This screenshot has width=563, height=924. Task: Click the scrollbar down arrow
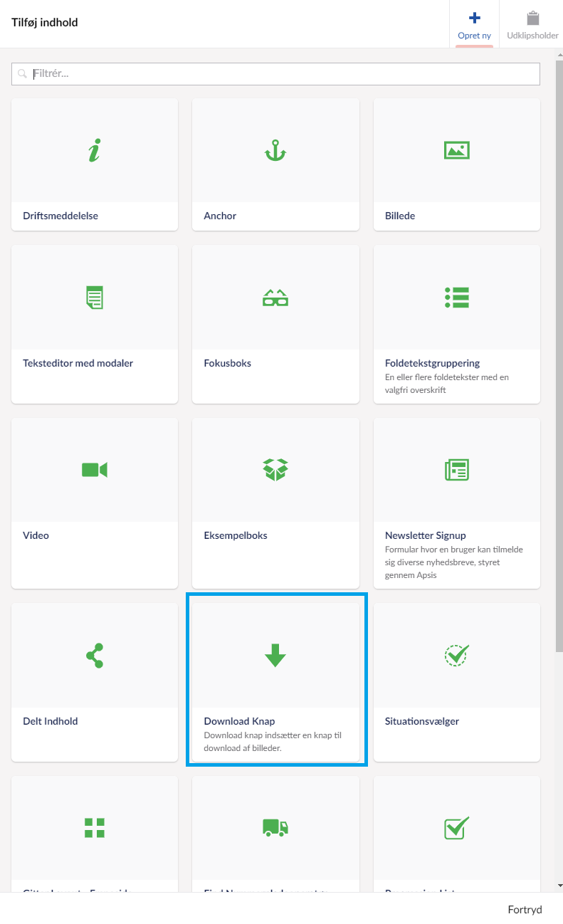click(559, 886)
